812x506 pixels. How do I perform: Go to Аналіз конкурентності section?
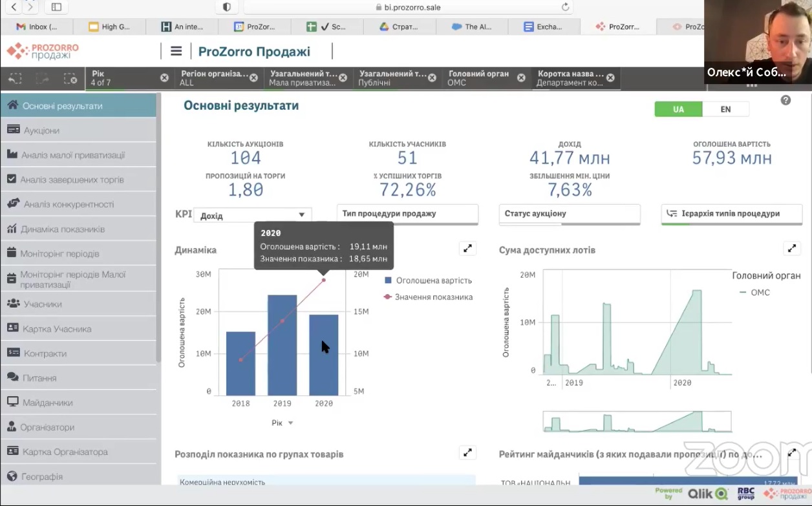[69, 204]
